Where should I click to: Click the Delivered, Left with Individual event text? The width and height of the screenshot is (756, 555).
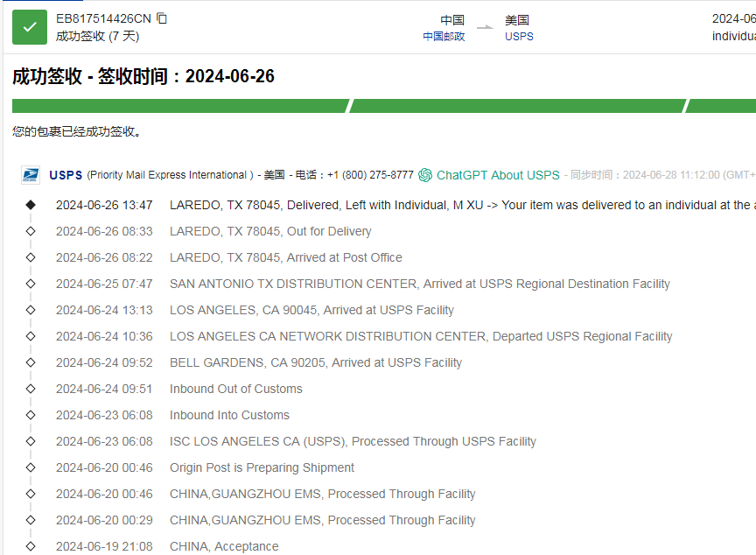(x=463, y=206)
